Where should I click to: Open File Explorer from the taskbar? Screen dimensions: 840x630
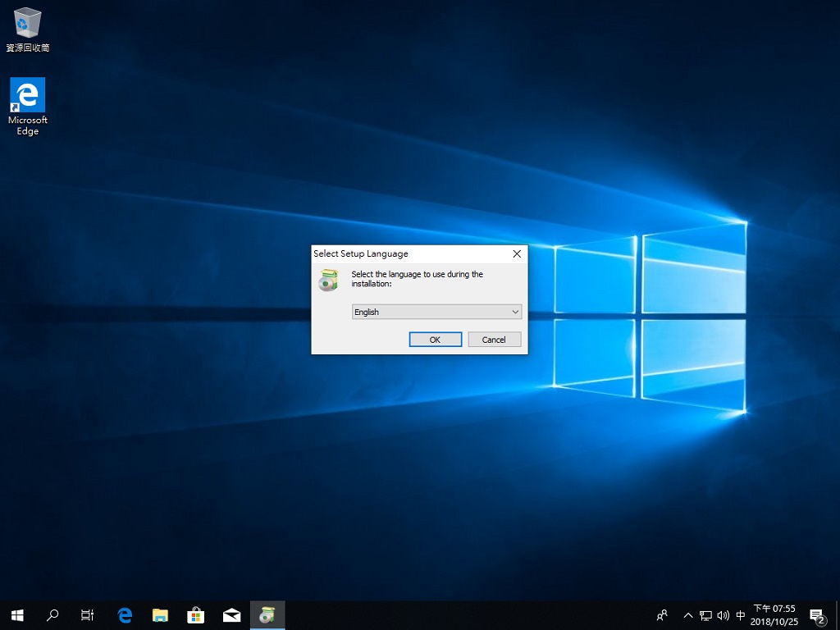160,615
